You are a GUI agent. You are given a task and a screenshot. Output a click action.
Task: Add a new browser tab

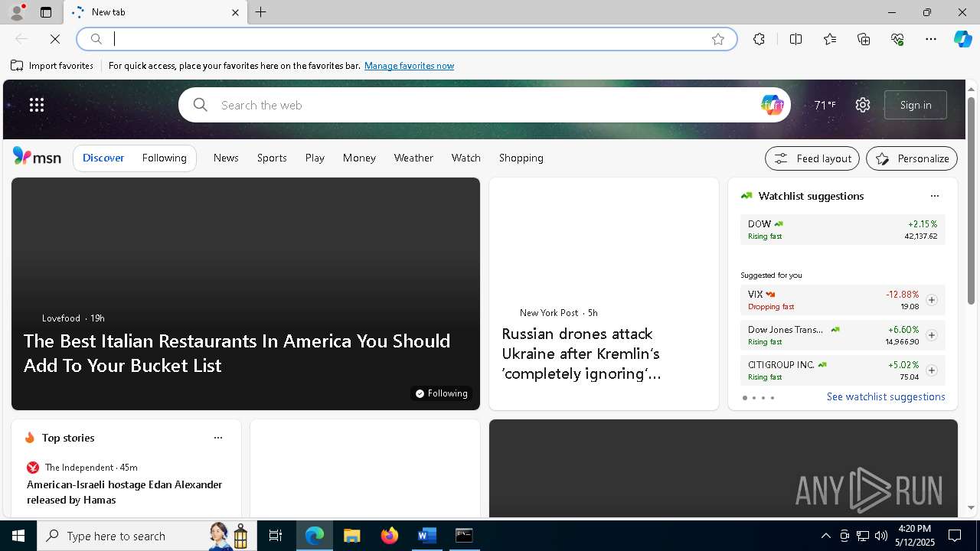[x=261, y=12]
